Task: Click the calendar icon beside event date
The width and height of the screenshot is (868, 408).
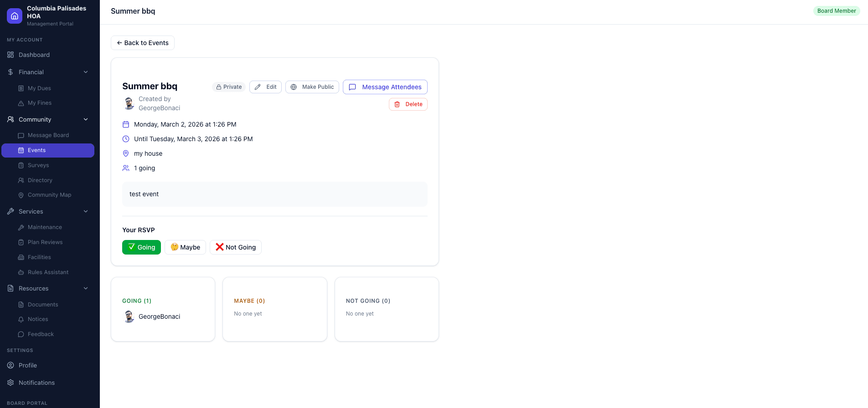Action: pyautogui.click(x=126, y=124)
